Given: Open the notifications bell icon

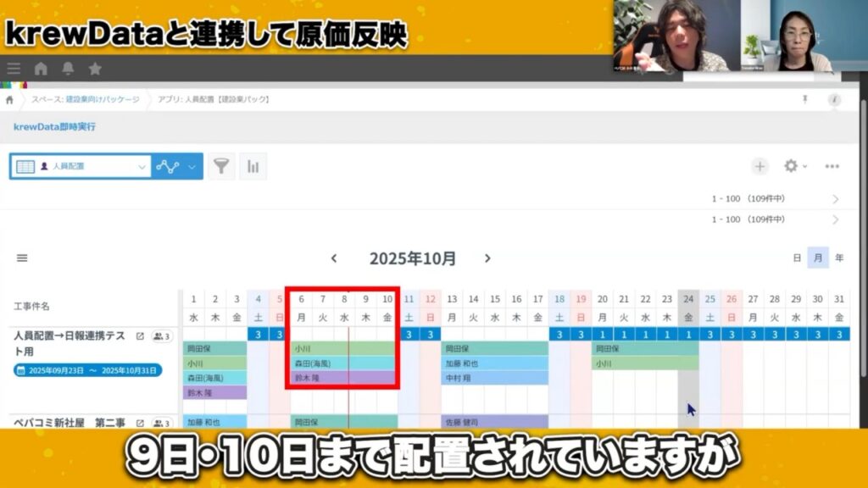Looking at the screenshot, I should point(68,67).
